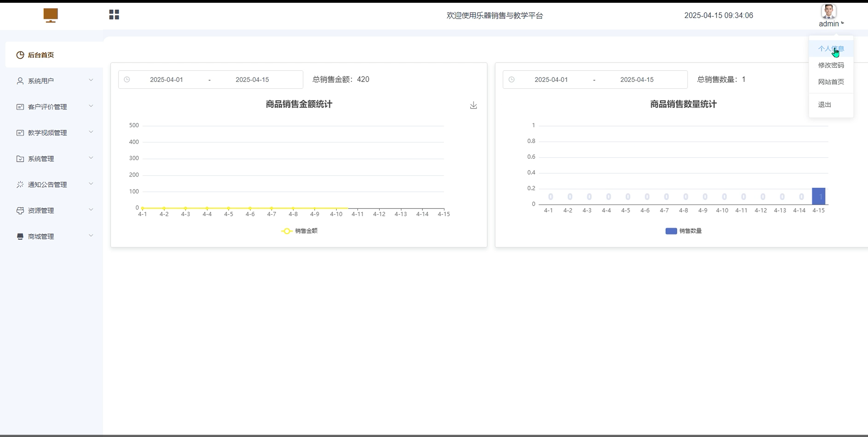Click the blue 4-15 sales bar
This screenshot has height=437, width=868.
[x=818, y=196]
